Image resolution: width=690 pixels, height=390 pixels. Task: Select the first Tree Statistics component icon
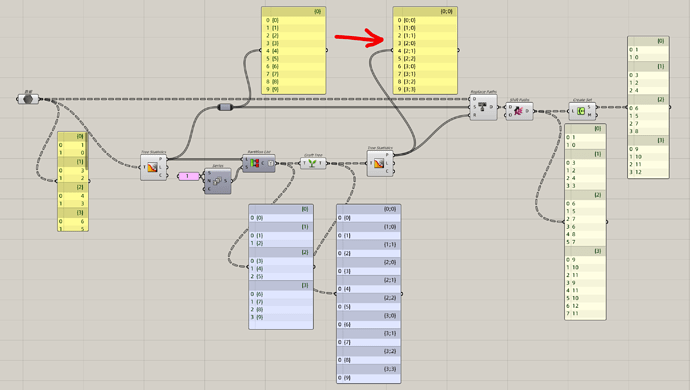153,167
